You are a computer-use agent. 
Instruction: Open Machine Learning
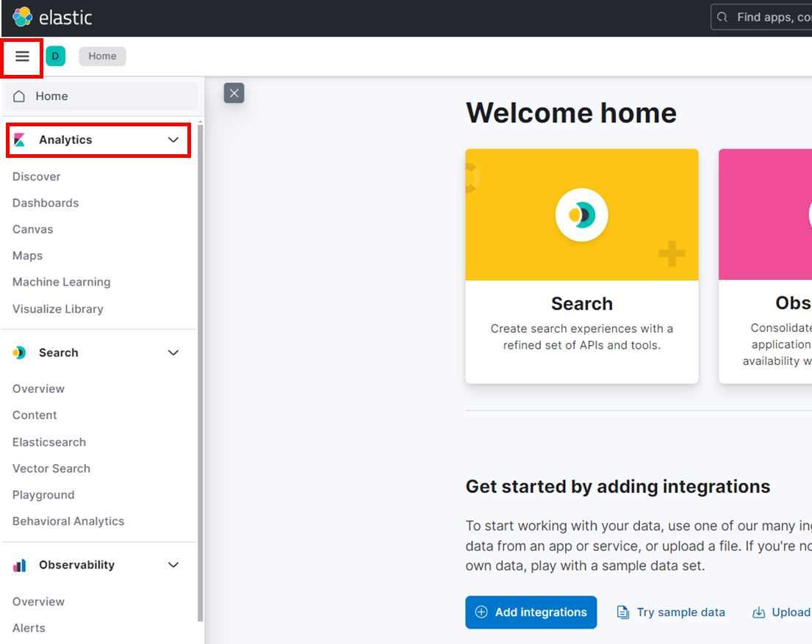click(x=62, y=282)
